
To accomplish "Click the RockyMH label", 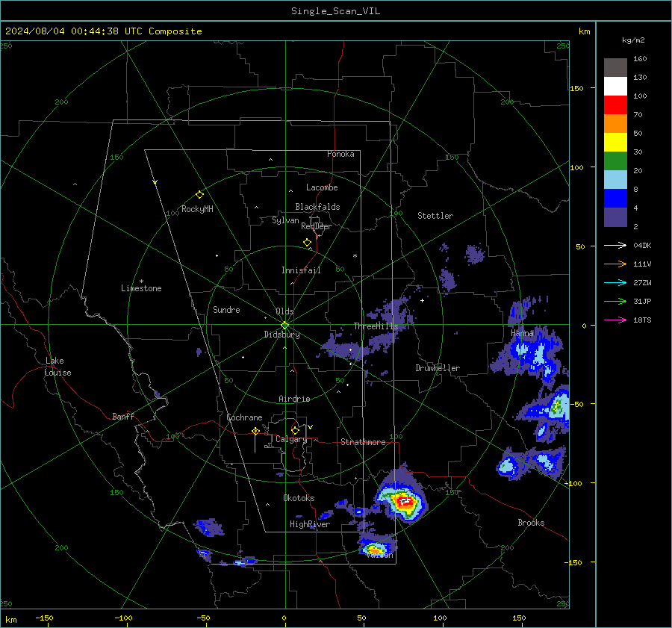I will 197,209.
